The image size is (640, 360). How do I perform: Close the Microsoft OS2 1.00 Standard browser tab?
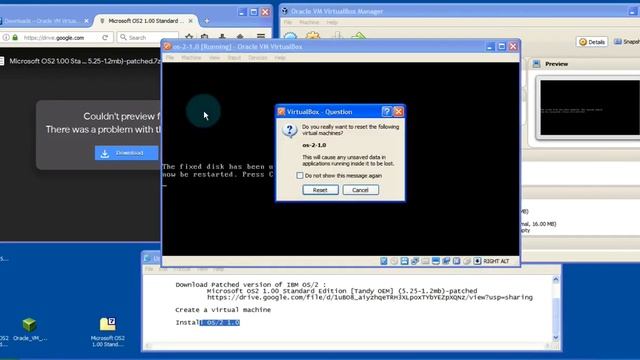pyautogui.click(x=192, y=21)
